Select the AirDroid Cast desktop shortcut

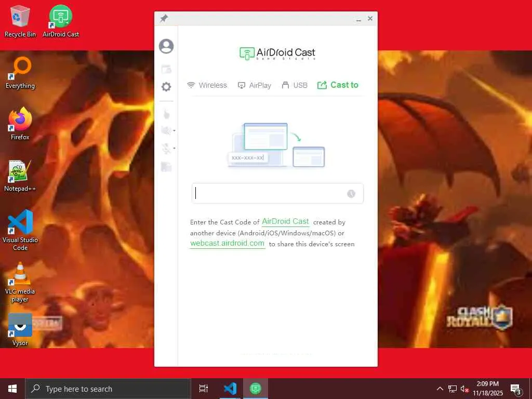point(61,21)
